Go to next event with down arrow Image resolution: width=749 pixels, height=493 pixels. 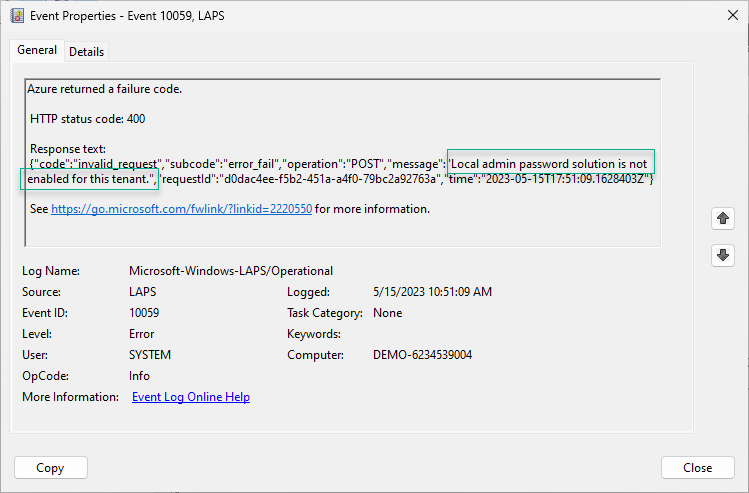[x=723, y=256]
